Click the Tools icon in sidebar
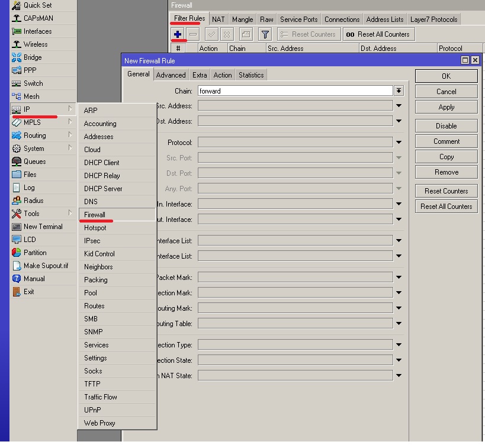The width and height of the screenshot is (485, 448). click(x=17, y=214)
